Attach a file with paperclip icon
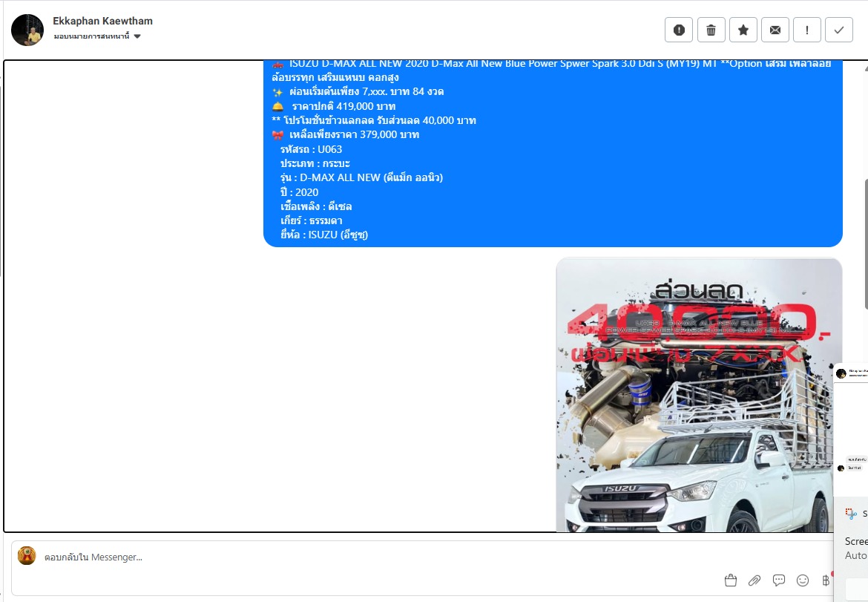This screenshot has width=868, height=602. pos(754,580)
